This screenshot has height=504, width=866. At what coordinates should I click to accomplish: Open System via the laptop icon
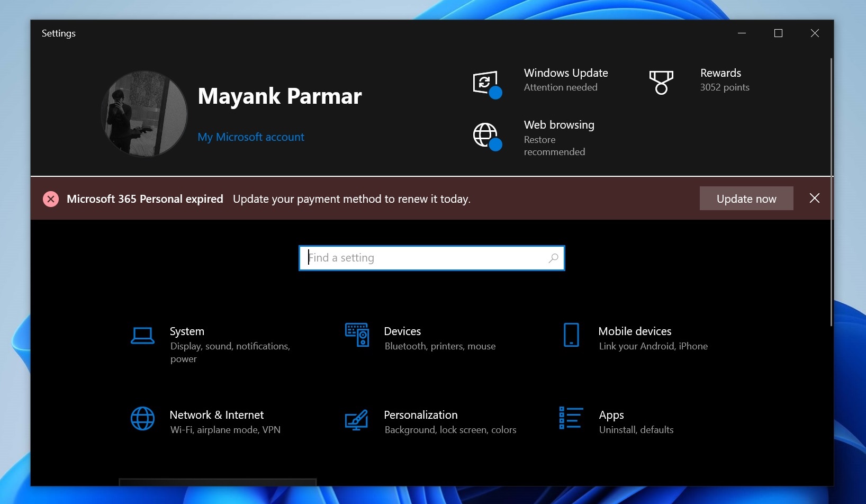click(x=142, y=336)
